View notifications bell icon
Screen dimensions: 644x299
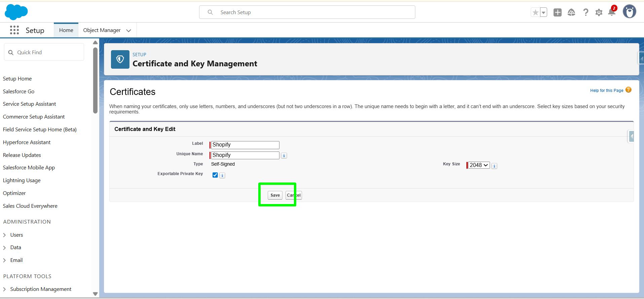pos(612,12)
